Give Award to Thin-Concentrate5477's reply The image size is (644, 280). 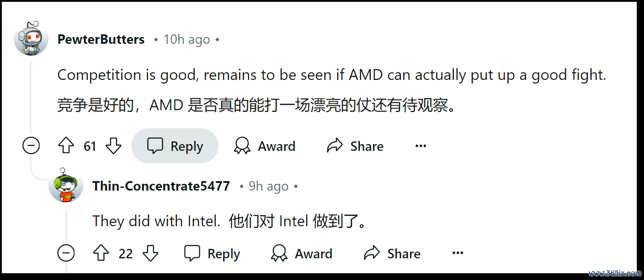[x=302, y=253]
